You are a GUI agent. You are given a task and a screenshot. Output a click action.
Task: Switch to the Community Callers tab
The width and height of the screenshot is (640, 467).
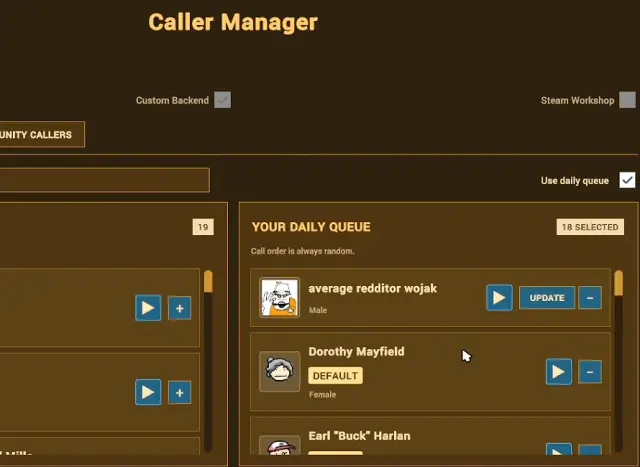(42, 134)
